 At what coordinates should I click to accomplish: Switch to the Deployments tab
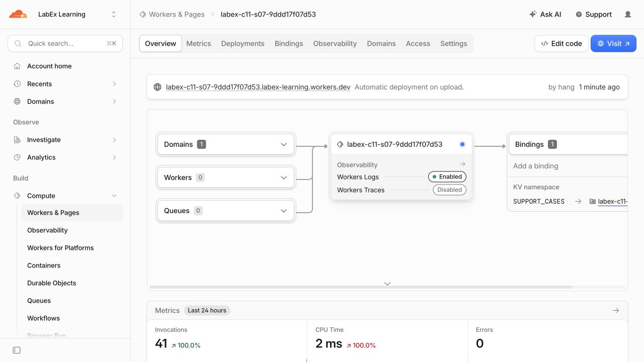tap(243, 44)
